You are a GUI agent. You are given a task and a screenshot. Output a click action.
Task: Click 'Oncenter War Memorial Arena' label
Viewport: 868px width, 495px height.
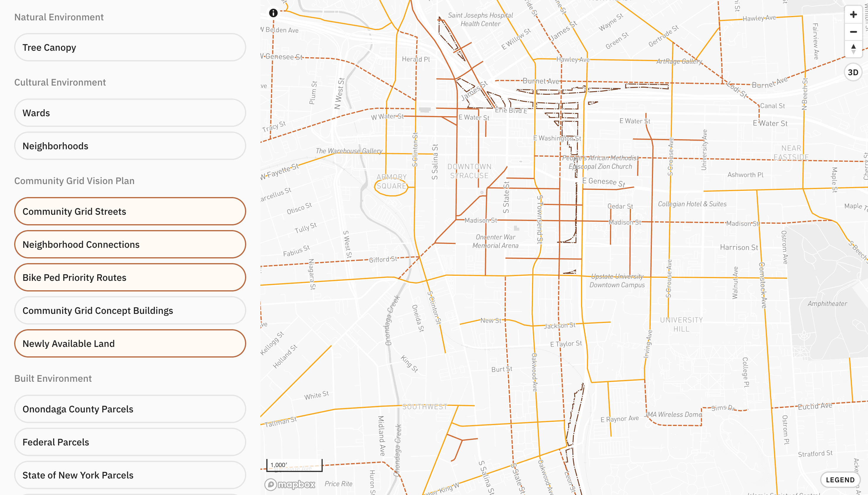[x=495, y=241]
